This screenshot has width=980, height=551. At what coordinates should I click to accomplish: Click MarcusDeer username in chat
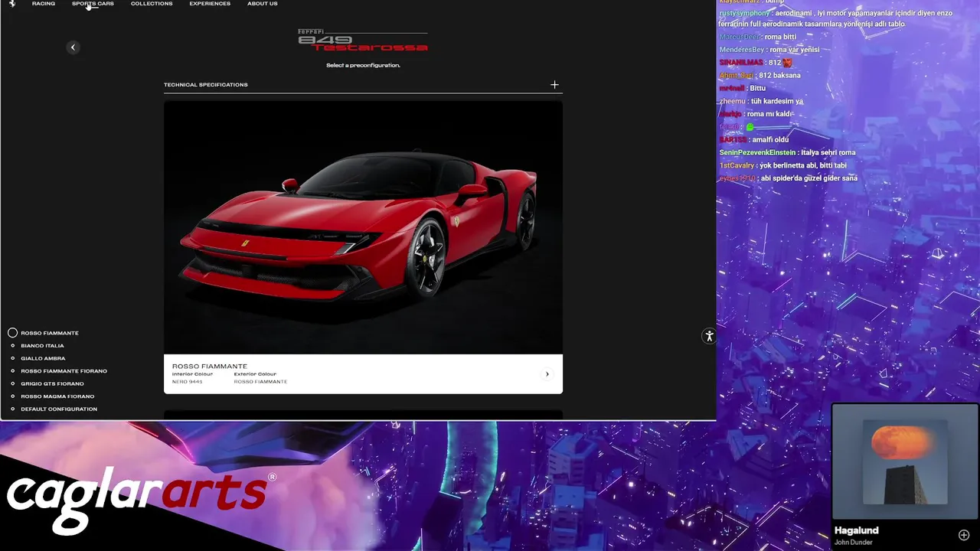click(x=739, y=37)
